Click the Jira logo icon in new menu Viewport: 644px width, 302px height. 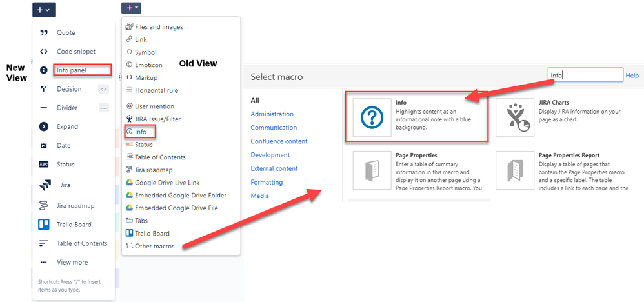45,185
